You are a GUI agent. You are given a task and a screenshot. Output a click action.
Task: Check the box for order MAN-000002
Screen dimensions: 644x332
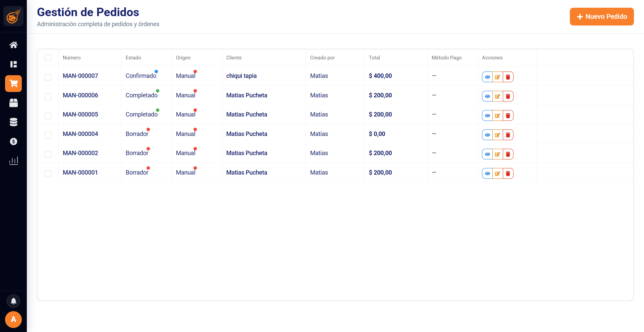pyautogui.click(x=48, y=154)
